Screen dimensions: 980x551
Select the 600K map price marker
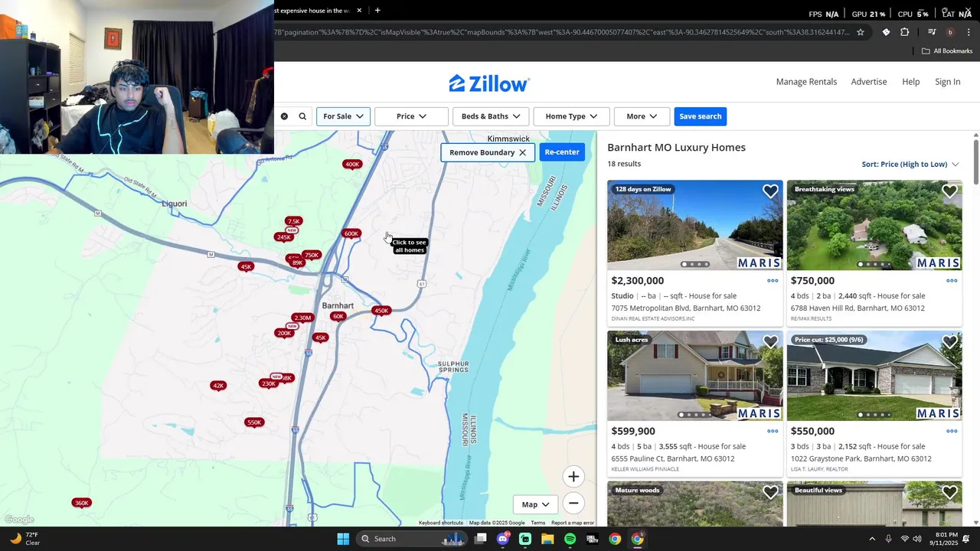[x=351, y=233]
